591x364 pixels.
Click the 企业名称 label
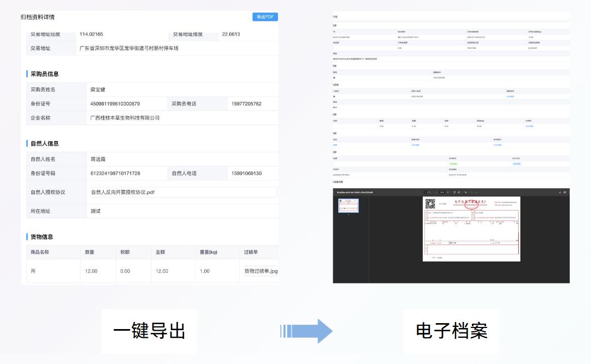coord(40,118)
